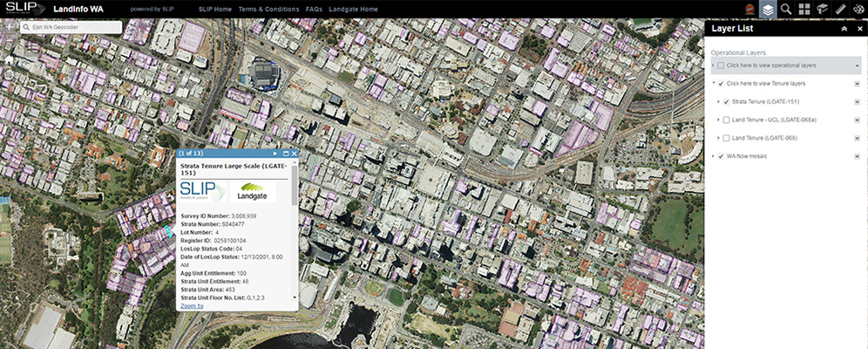Open Landgate Home link

click(x=353, y=10)
